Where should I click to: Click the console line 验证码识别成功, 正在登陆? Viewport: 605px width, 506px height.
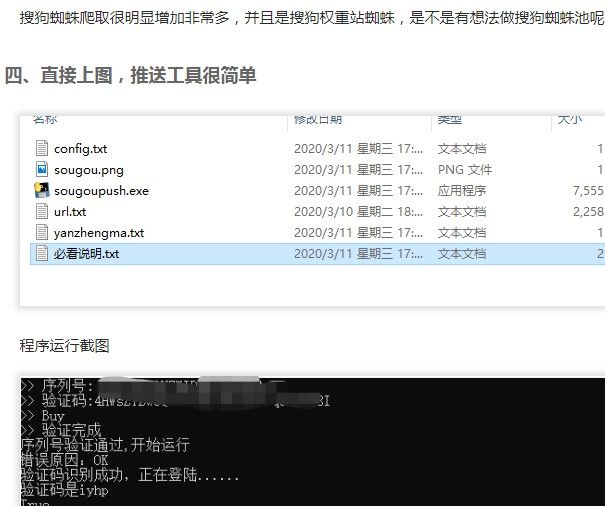click(130, 475)
